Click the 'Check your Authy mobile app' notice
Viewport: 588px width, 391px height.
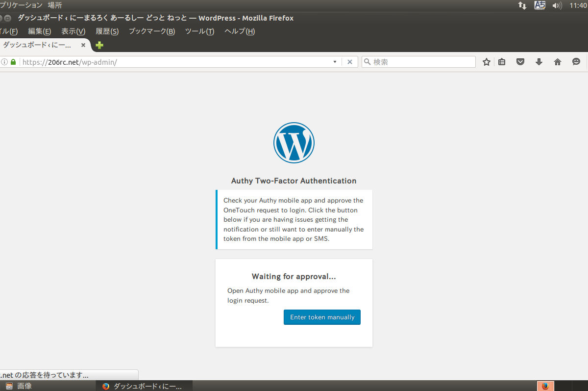click(x=294, y=220)
